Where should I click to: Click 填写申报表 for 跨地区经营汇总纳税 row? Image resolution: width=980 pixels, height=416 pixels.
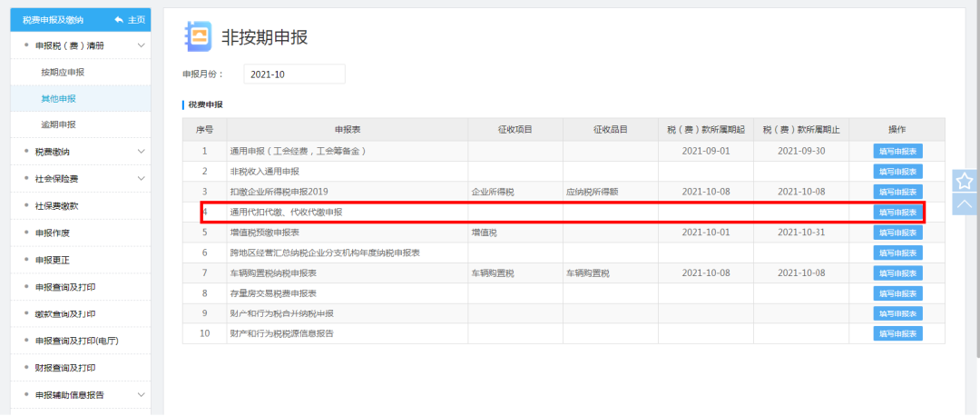point(897,253)
